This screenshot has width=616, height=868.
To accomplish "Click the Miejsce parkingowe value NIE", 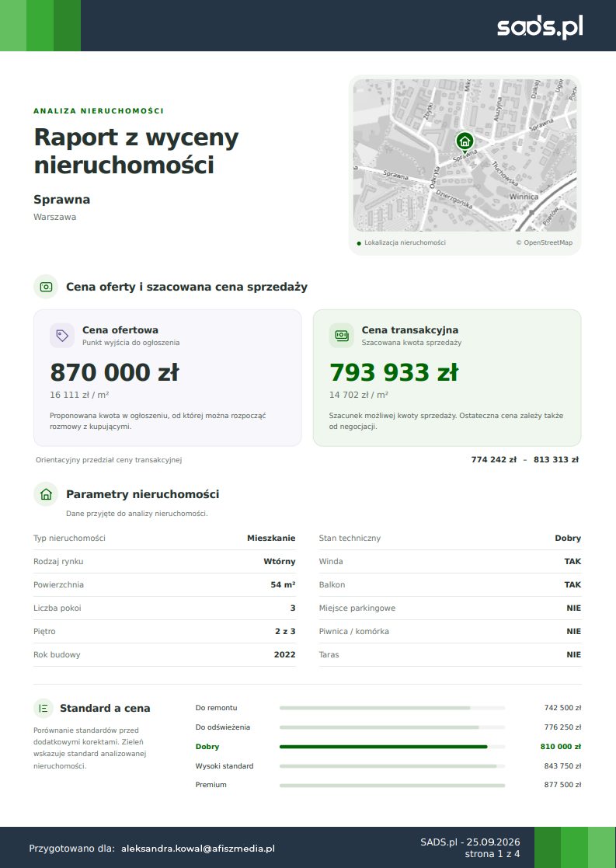I will [x=574, y=608].
